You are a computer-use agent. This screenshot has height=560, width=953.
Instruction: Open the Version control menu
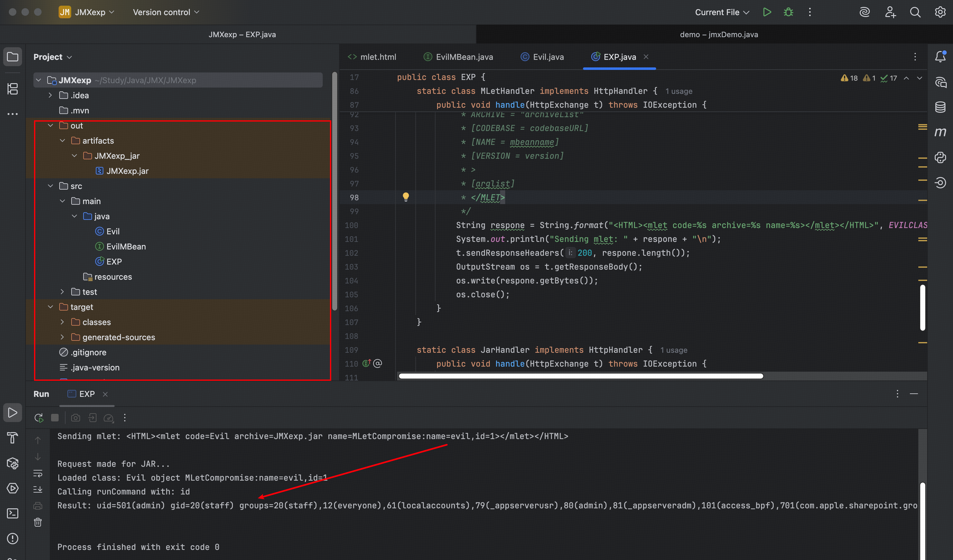click(166, 12)
